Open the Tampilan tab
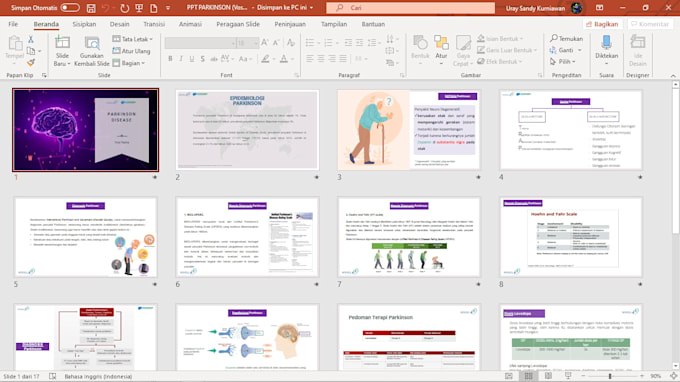The width and height of the screenshot is (680, 382). click(334, 24)
